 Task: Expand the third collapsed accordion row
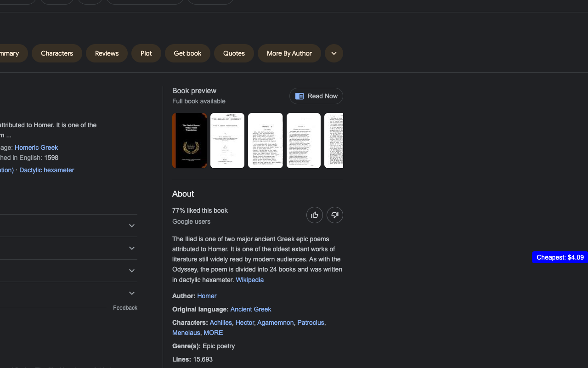coord(68,271)
